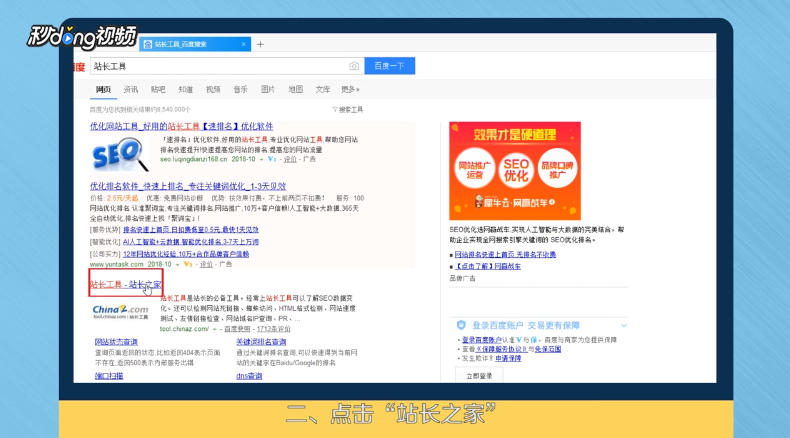Click the camera image search icon

coord(354,66)
